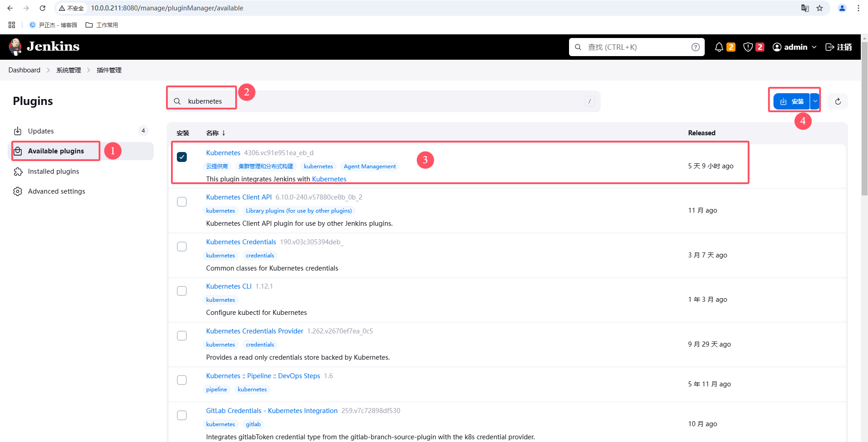The height and width of the screenshot is (442, 868).
Task: Open Kubernetes :: Pipeline :: DevOps Steps link
Action: click(263, 376)
